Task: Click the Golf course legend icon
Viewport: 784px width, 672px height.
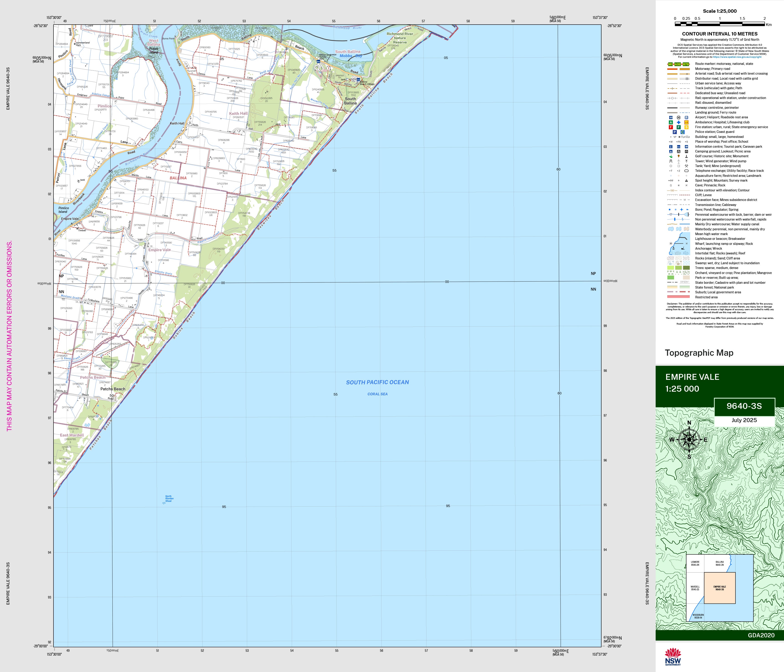Action: 671,156
